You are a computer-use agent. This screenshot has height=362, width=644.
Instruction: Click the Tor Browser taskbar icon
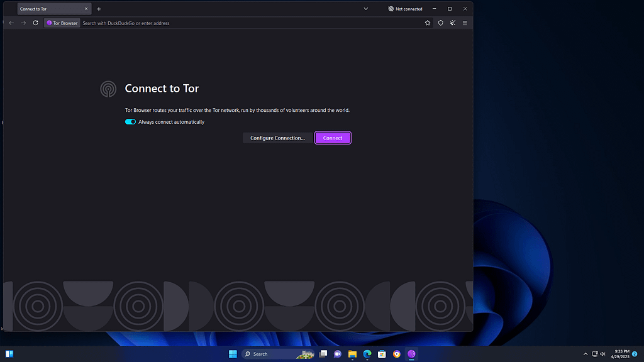[411, 354]
